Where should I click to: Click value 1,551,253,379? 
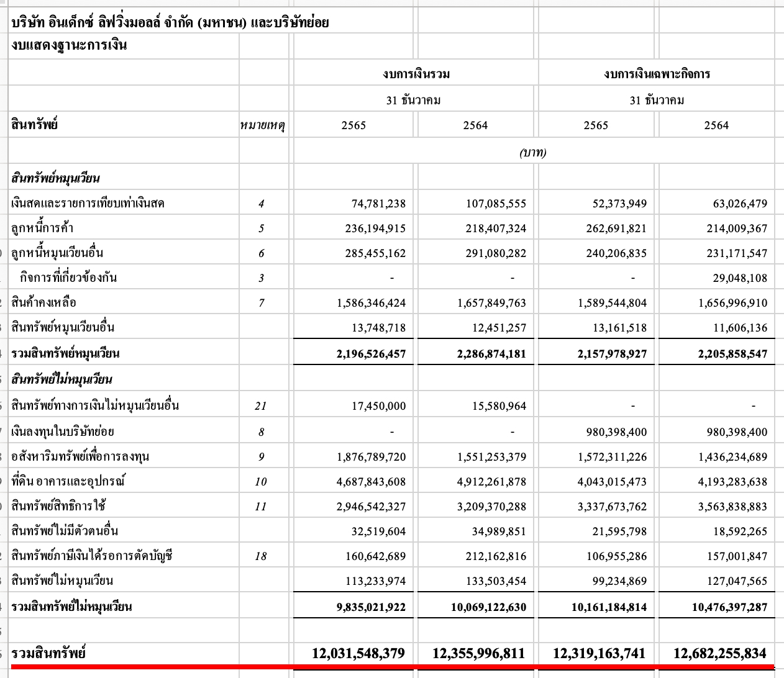(x=492, y=457)
